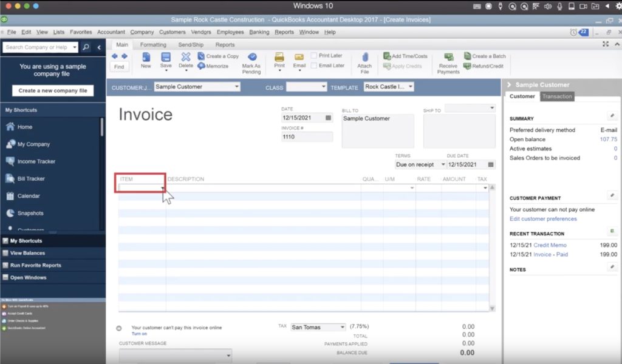
Task: Click Create a Batch icon
Action: [467, 56]
